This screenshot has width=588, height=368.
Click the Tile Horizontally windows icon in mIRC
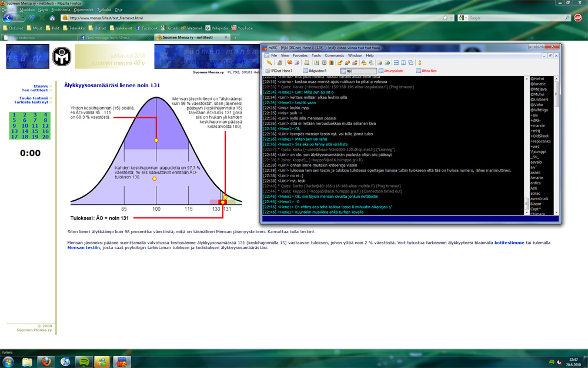pos(396,63)
